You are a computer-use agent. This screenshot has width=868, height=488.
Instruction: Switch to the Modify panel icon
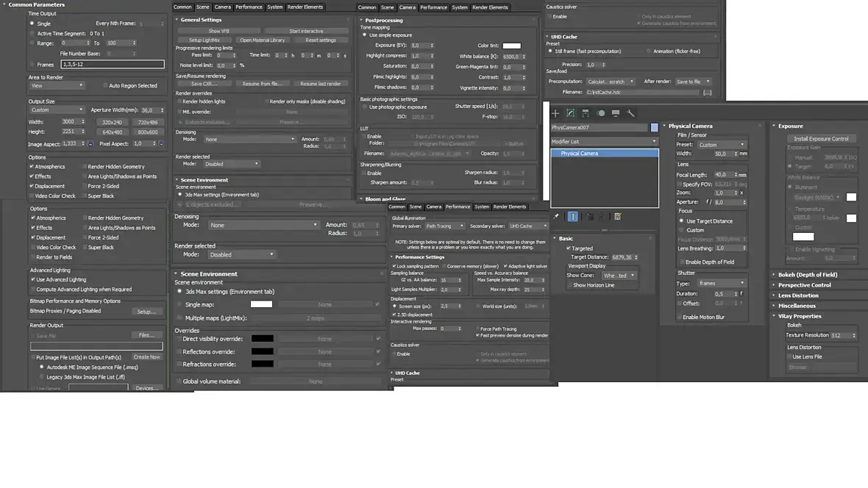coord(570,113)
